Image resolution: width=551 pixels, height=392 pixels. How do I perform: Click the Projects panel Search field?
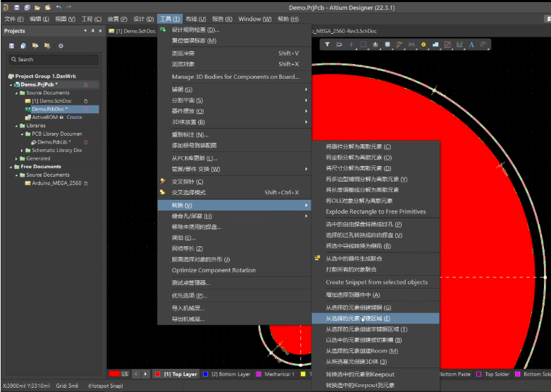point(54,60)
